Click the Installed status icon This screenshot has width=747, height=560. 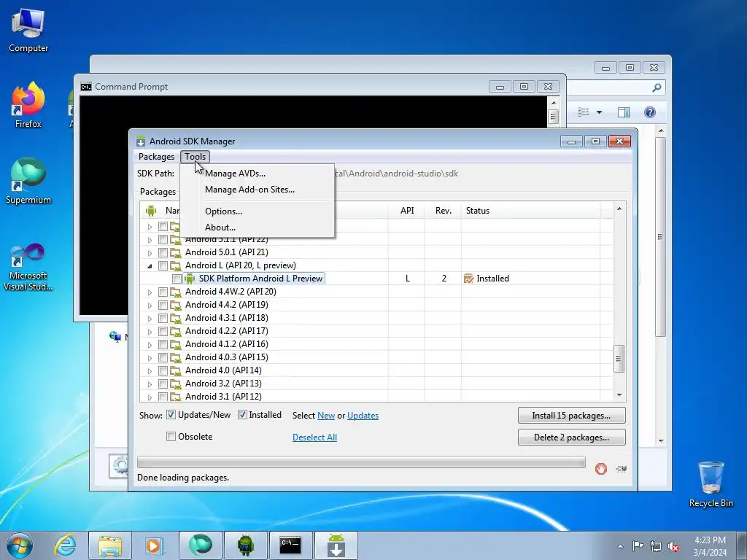coord(468,279)
